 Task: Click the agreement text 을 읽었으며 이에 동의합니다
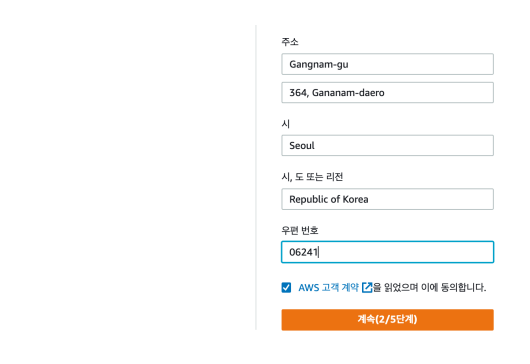(429, 288)
